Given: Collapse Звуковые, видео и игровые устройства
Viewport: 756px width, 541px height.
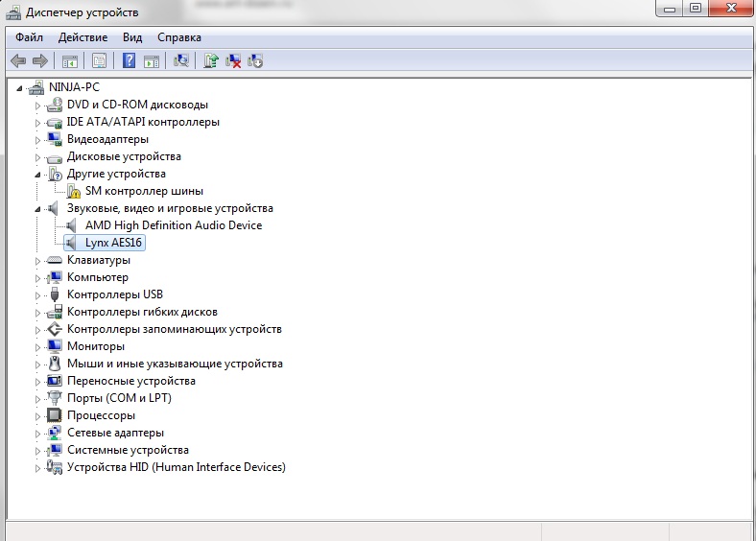Looking at the screenshot, I should pyautogui.click(x=37, y=209).
